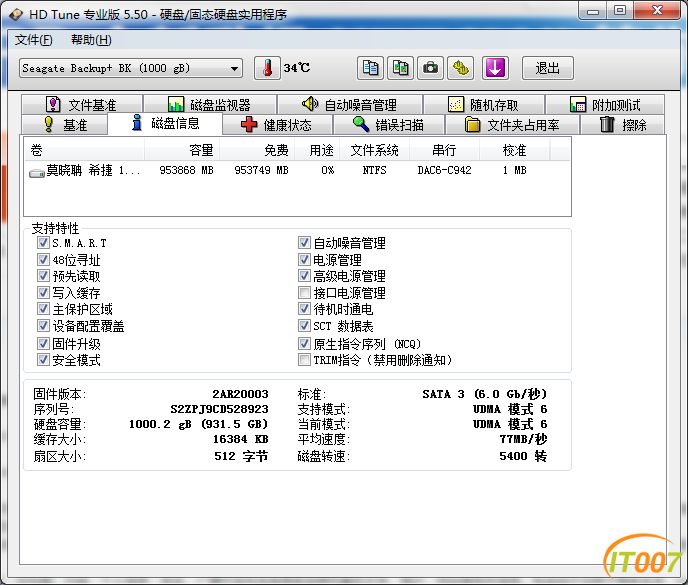Click the drive icon beside 莫晓聃 volume

point(37,173)
